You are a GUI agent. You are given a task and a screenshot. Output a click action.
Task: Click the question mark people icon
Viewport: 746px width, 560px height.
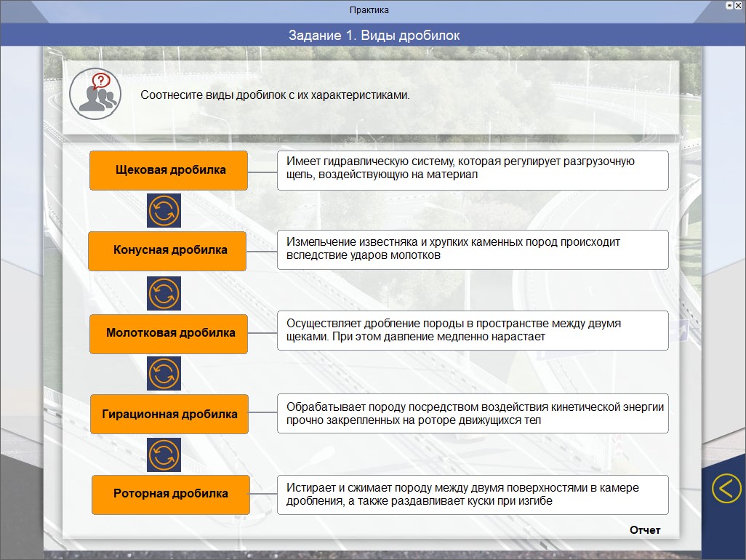pos(96,95)
